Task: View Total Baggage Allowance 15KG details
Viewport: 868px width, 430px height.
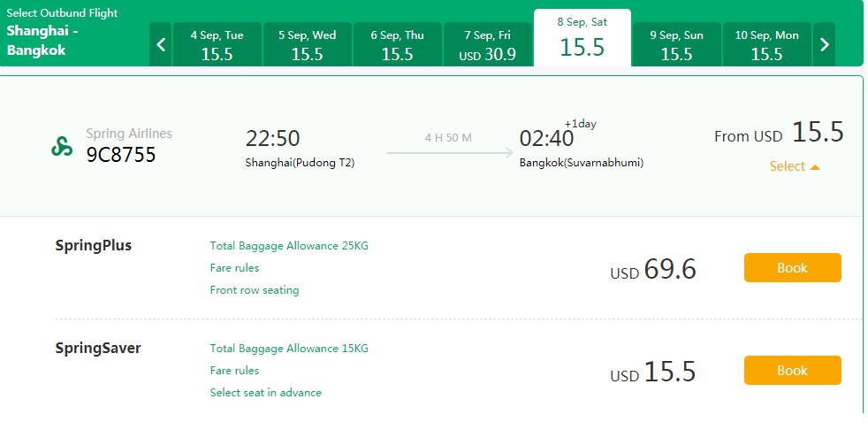Action: pyautogui.click(x=289, y=348)
